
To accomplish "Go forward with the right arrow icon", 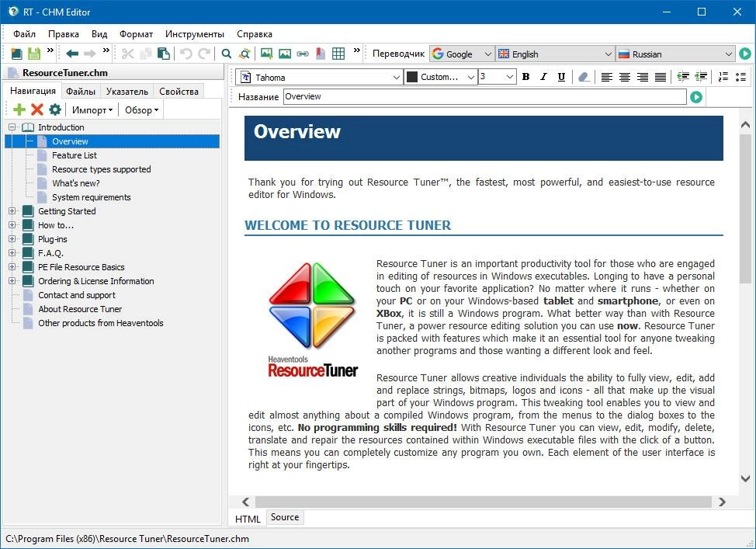I will click(90, 54).
